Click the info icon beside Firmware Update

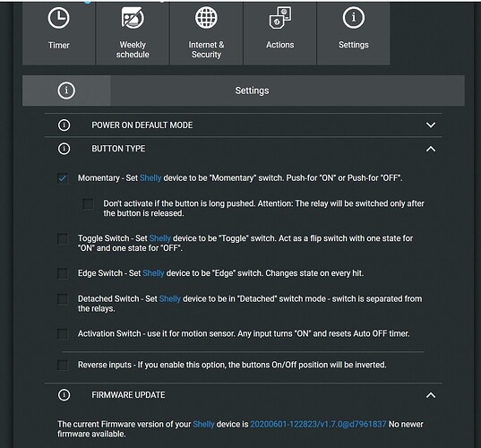coord(64,395)
